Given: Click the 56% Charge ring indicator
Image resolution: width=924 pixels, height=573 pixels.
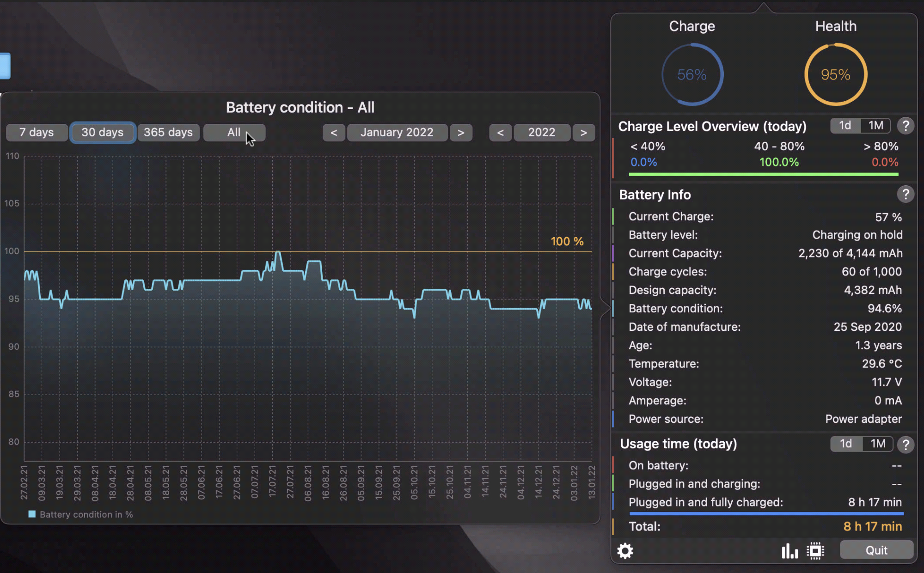Looking at the screenshot, I should (x=692, y=74).
